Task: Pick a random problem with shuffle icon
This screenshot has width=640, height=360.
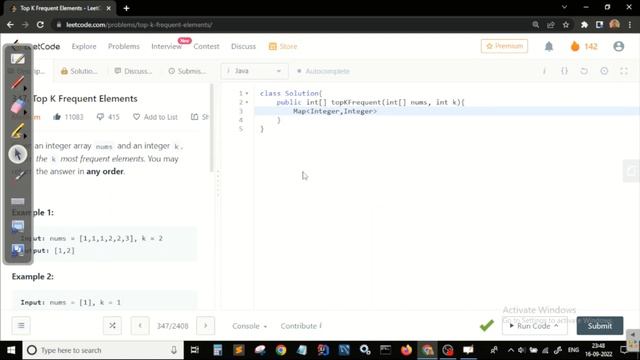Action: (x=112, y=325)
